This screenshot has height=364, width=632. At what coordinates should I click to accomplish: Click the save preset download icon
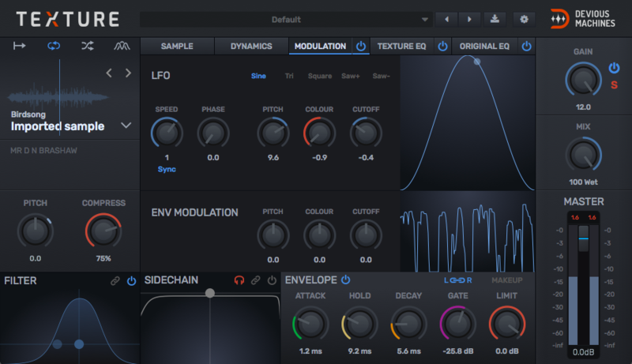(495, 19)
